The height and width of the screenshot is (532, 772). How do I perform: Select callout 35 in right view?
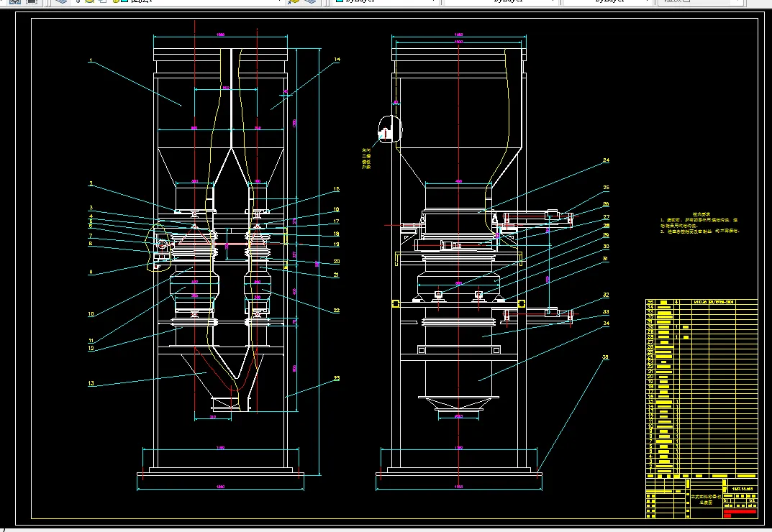pos(605,357)
